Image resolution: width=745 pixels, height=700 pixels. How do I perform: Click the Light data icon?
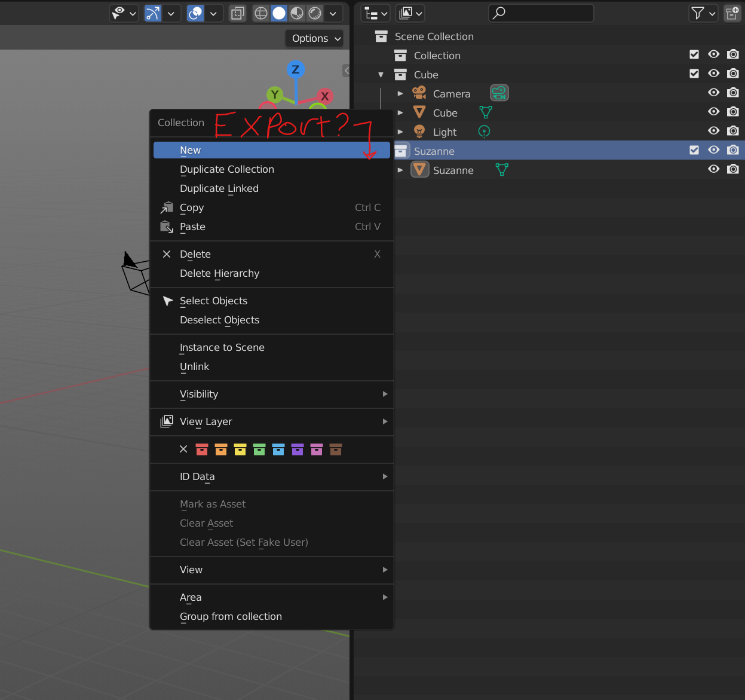(484, 132)
